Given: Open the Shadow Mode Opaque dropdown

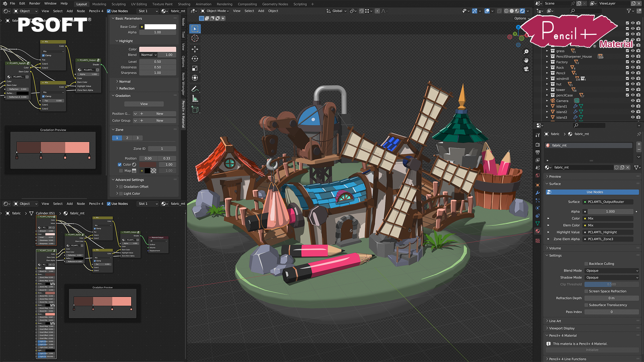Looking at the screenshot, I should click(x=612, y=278).
